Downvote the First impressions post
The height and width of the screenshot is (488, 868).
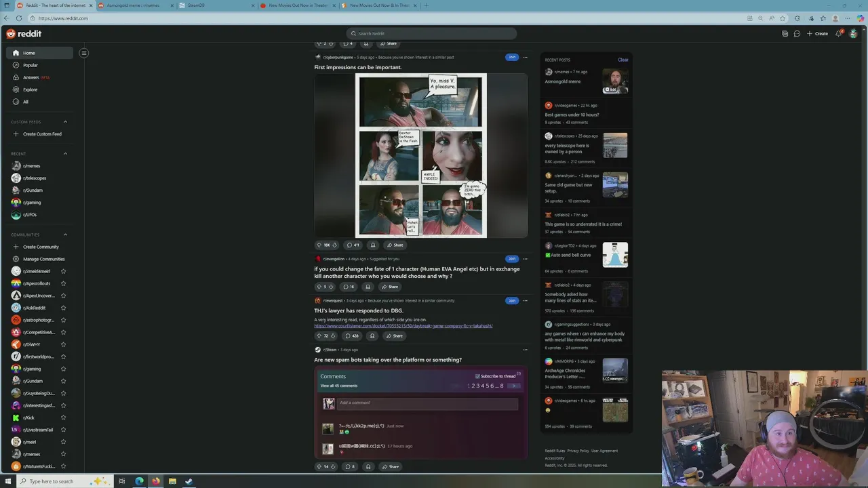[x=334, y=245]
